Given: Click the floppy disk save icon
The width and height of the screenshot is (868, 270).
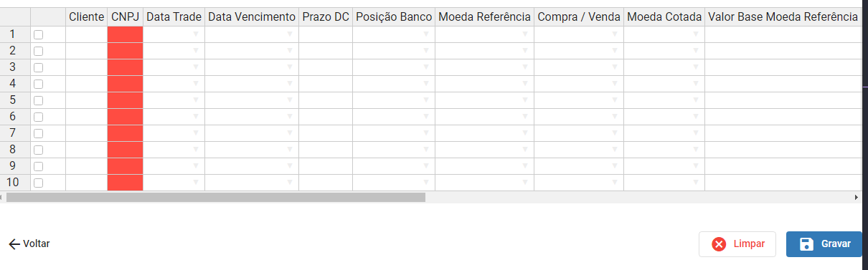Looking at the screenshot, I should (806, 244).
